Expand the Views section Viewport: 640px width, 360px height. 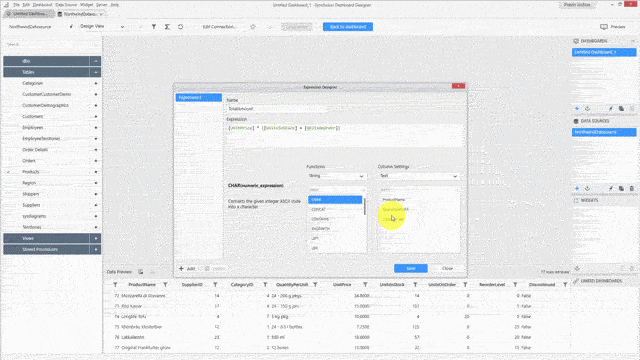[95, 238]
